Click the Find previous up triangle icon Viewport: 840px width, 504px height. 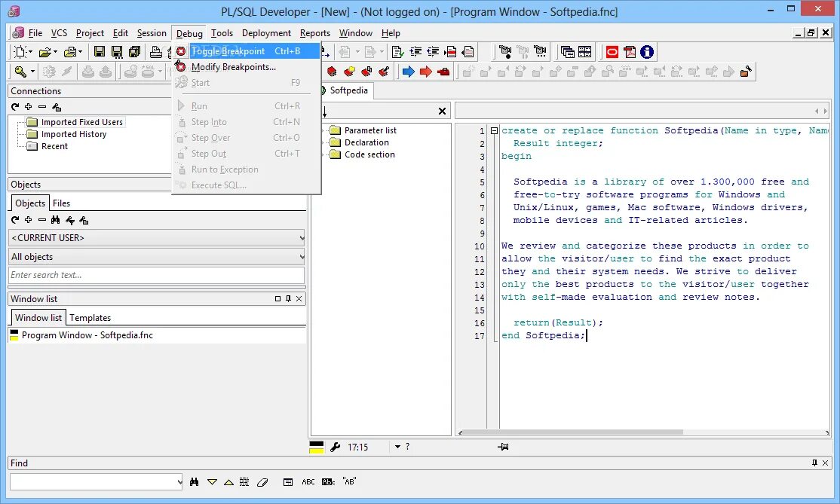(228, 482)
